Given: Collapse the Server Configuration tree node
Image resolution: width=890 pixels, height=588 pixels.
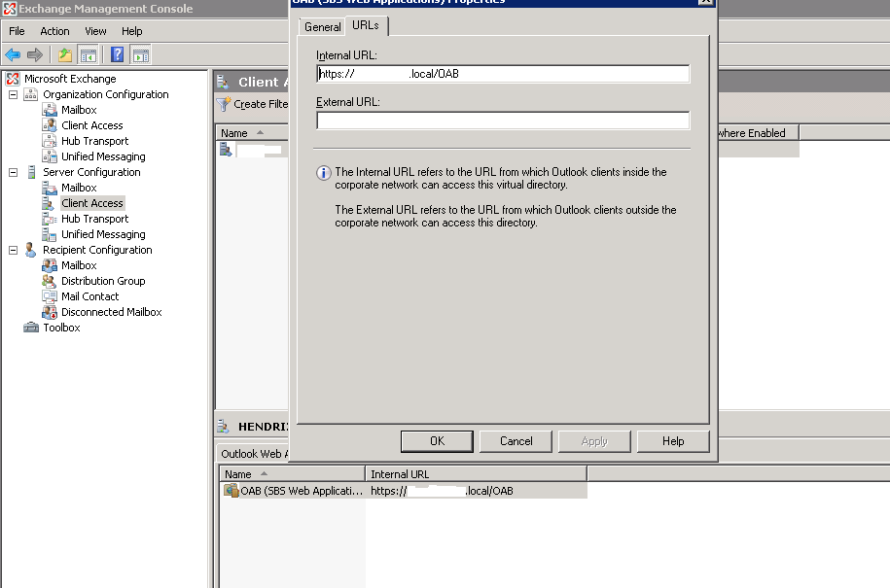Looking at the screenshot, I should pos(13,172).
